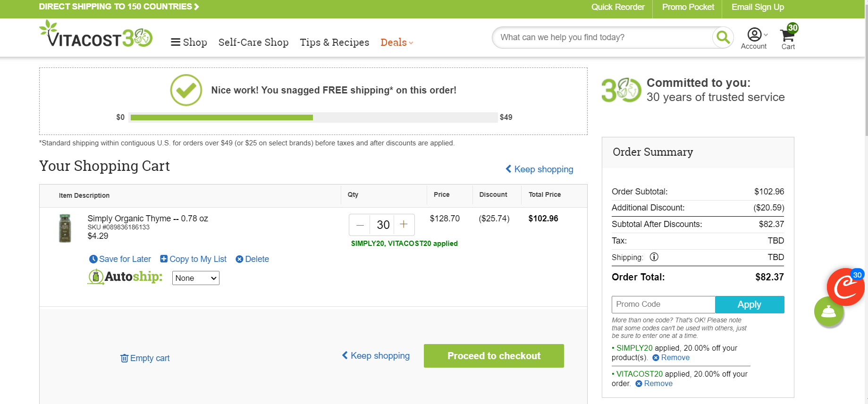Click the Discount ($25.74) cell
The width and height of the screenshot is (868, 404).
494,219
